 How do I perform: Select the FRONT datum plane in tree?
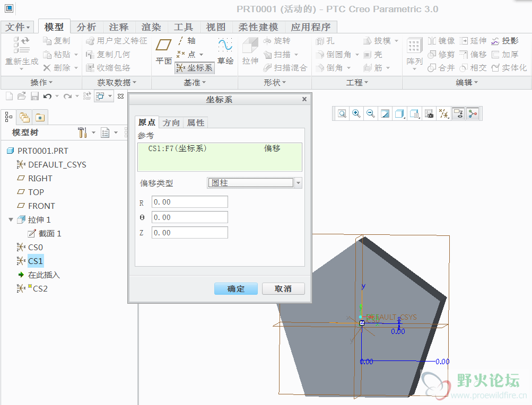pyautogui.click(x=41, y=206)
